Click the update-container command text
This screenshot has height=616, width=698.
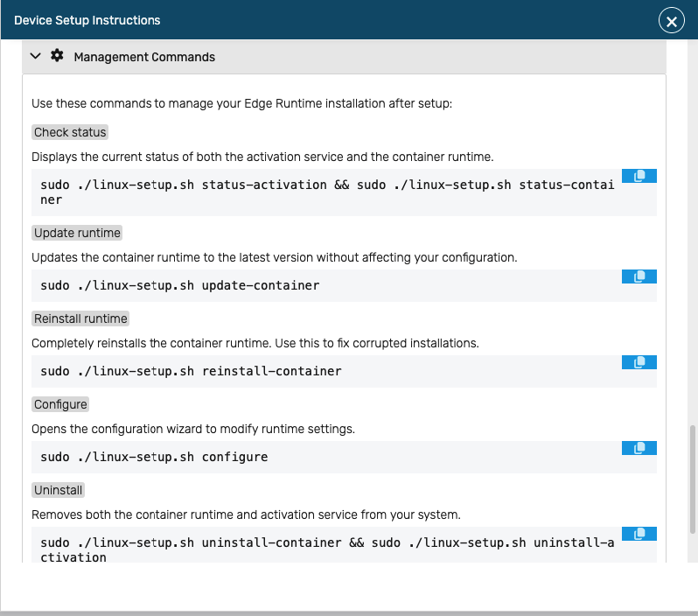coord(179,285)
